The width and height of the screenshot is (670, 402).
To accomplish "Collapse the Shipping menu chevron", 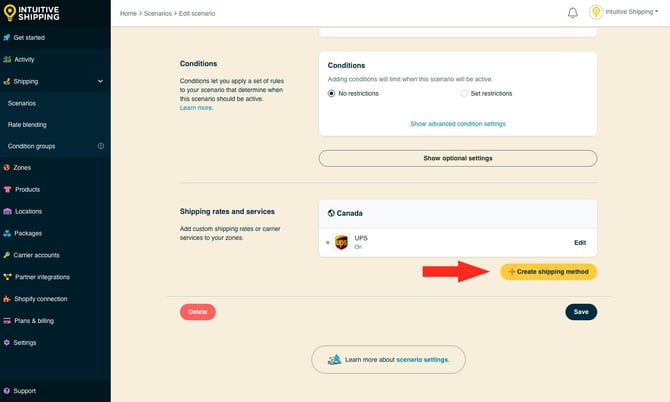I will point(100,81).
